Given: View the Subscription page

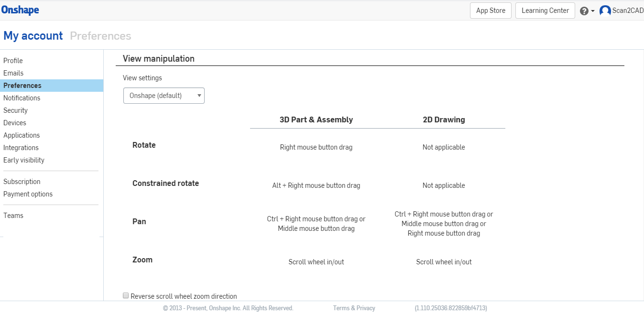Looking at the screenshot, I should (x=22, y=182).
